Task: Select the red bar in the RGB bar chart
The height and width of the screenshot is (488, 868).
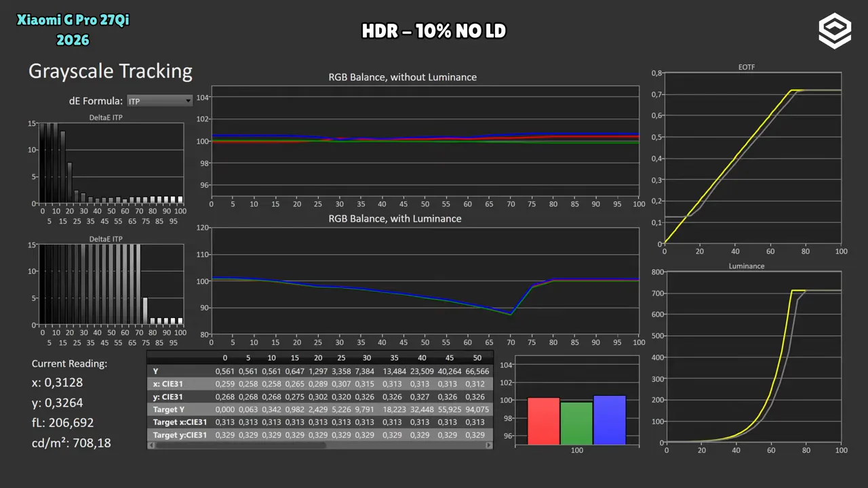Action: 543,422
